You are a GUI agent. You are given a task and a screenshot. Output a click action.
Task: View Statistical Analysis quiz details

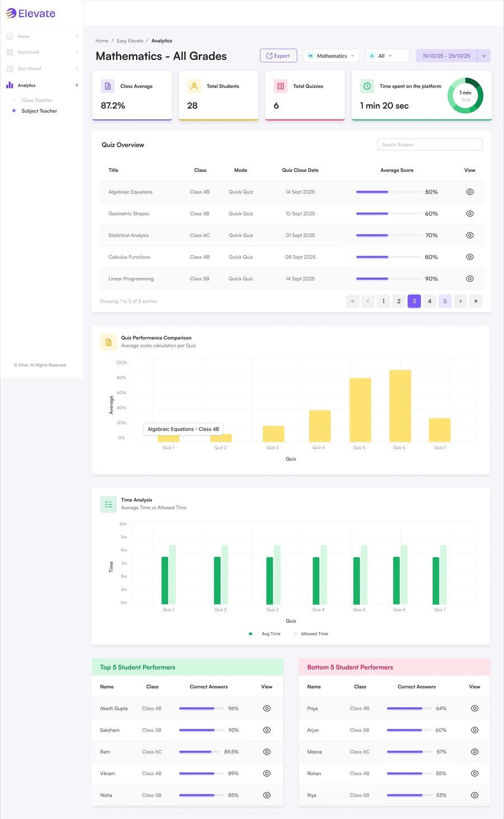point(470,235)
